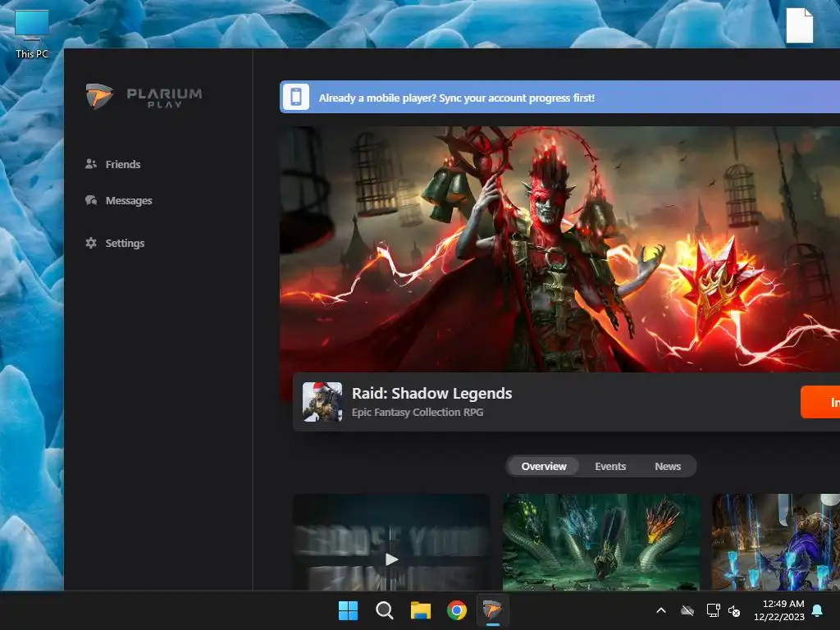The height and width of the screenshot is (630, 840).
Task: Click the mobile phone sync icon
Action: [295, 97]
